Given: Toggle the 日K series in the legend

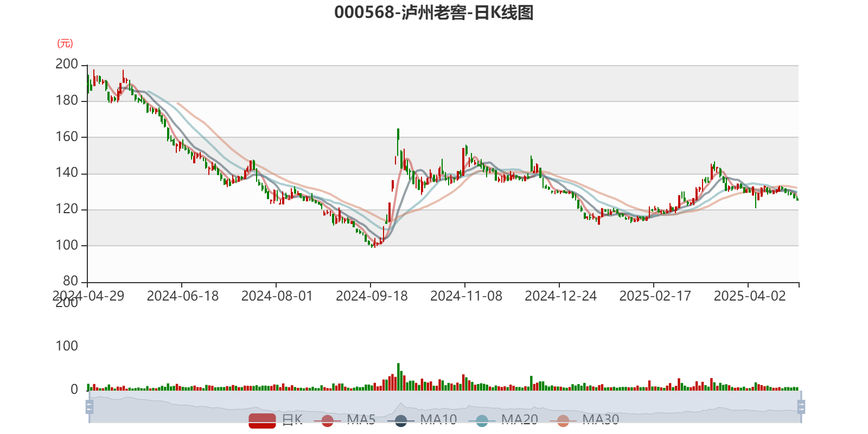Looking at the screenshot, I should 275,420.
